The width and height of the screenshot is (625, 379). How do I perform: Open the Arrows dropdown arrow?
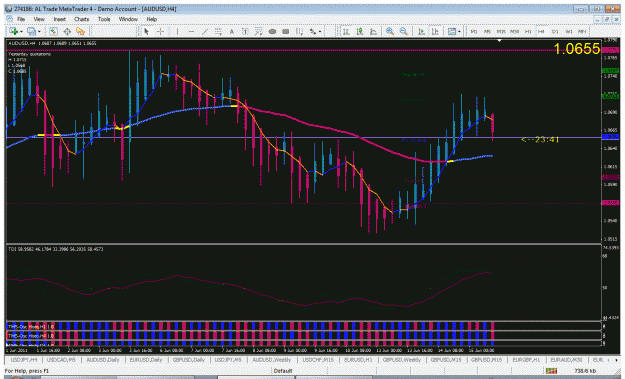click(x=320, y=31)
